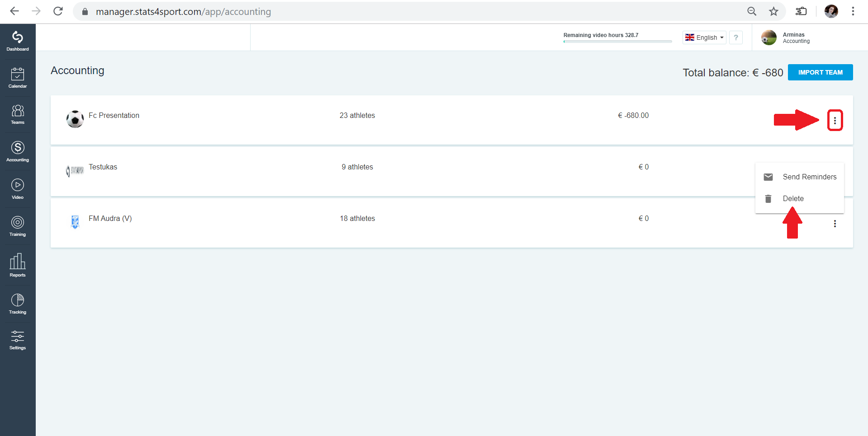Screen dimensions: 868x436
Task: Click the '9 athletes' count
Action: (x=357, y=167)
